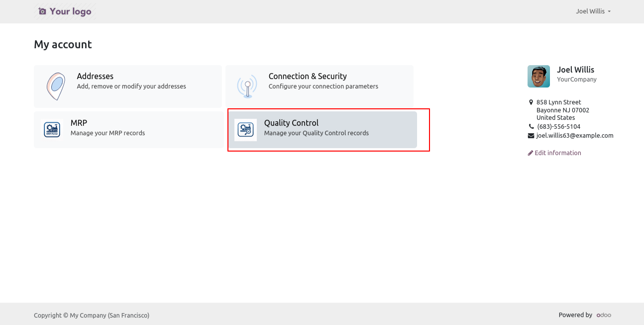This screenshot has height=325, width=644.
Task: Open Connection & Security settings title
Action: (x=308, y=76)
